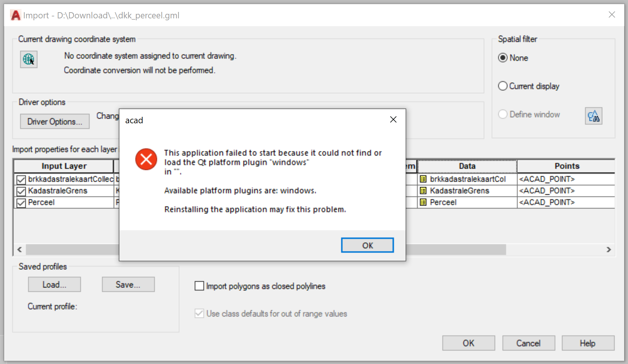Click the ACAD_POINT cell for Perceel
Screen dimensions: 628x364
pyautogui.click(x=547, y=202)
